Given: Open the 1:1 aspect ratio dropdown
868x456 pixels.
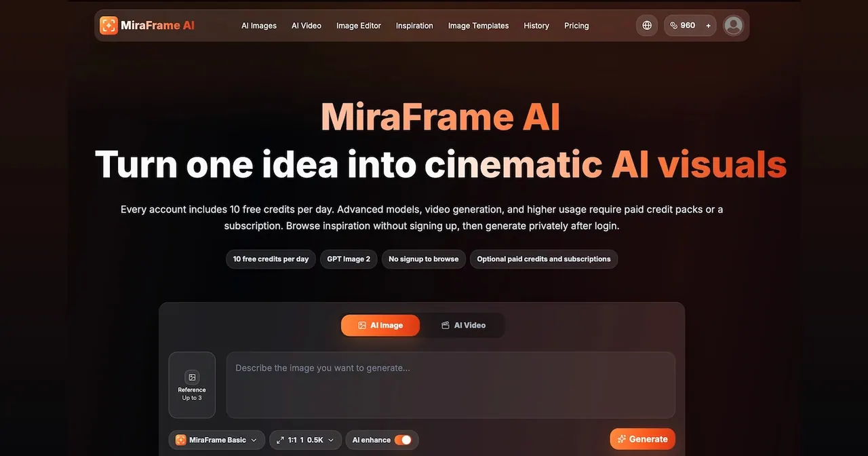Looking at the screenshot, I should tap(305, 440).
